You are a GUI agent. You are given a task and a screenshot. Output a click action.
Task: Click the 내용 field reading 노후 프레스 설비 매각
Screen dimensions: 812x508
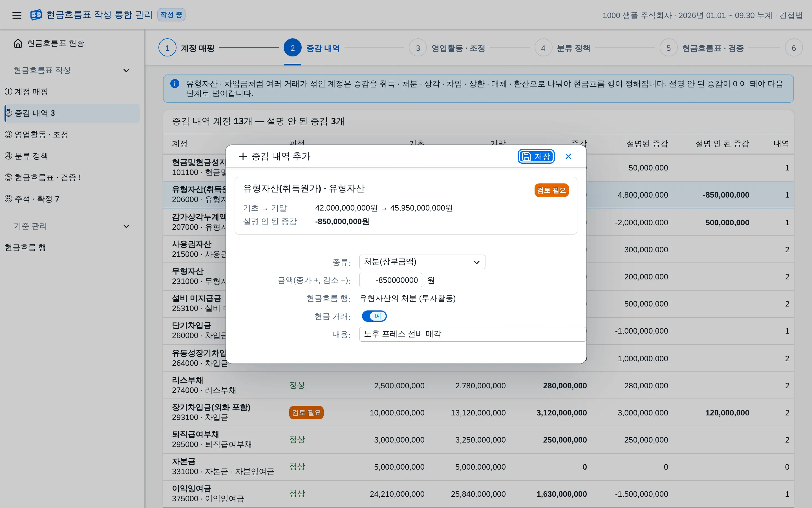pos(473,334)
